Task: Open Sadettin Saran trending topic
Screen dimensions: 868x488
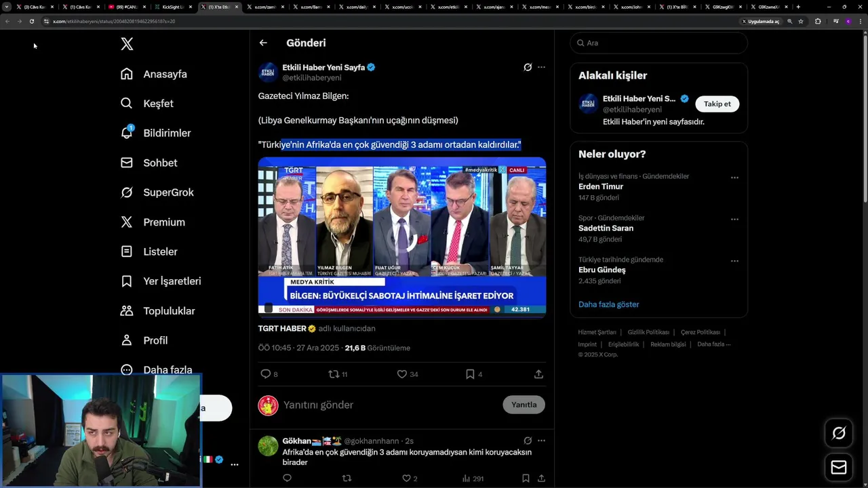Action: coord(606,228)
